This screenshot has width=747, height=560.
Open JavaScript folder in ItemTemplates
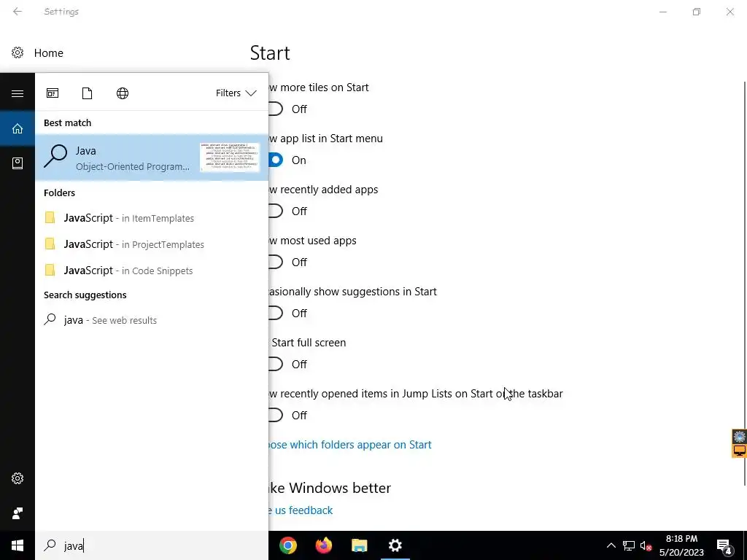point(152,218)
